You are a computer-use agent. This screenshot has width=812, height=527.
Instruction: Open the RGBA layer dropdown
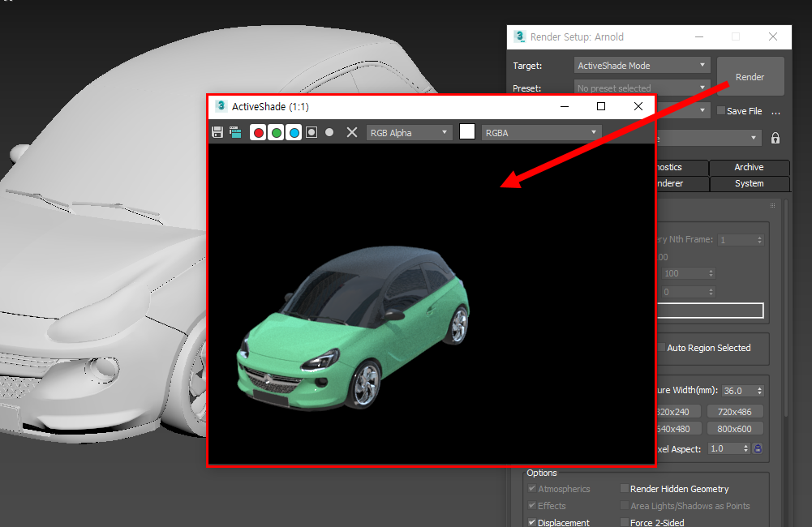point(541,133)
